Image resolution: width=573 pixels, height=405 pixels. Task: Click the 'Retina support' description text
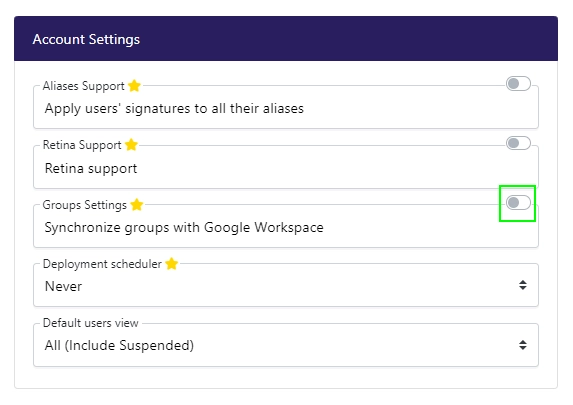tap(91, 169)
